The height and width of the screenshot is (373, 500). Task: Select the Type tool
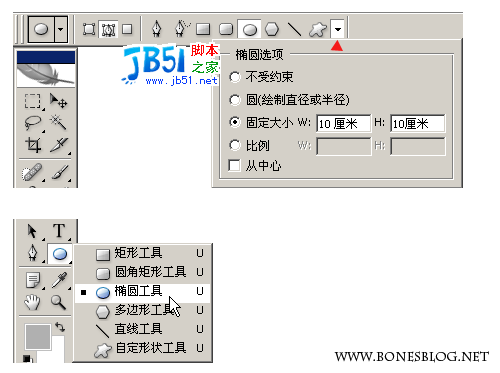59,231
